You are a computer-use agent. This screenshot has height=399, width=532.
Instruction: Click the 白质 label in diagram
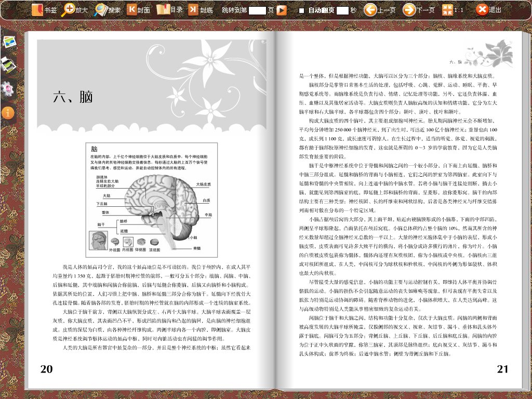206,201
